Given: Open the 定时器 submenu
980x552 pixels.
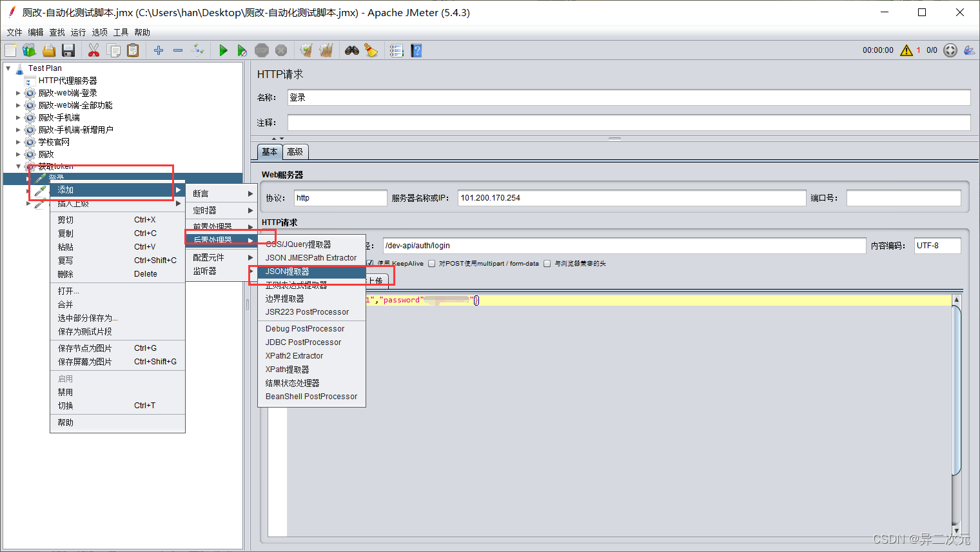Looking at the screenshot, I should pos(222,210).
